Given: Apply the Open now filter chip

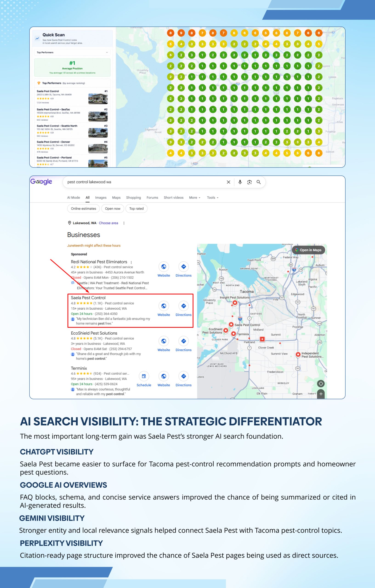Looking at the screenshot, I should (113, 209).
